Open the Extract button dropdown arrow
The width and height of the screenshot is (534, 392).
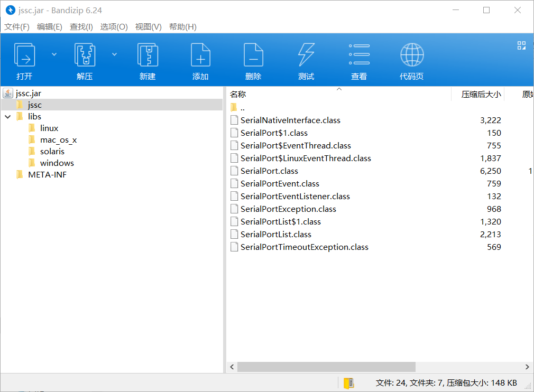pos(114,54)
